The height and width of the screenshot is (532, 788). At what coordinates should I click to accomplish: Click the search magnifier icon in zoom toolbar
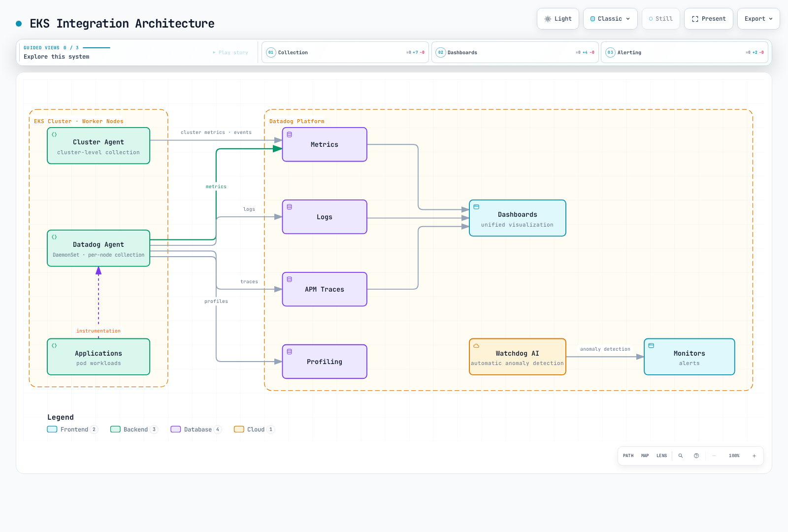coord(681,456)
